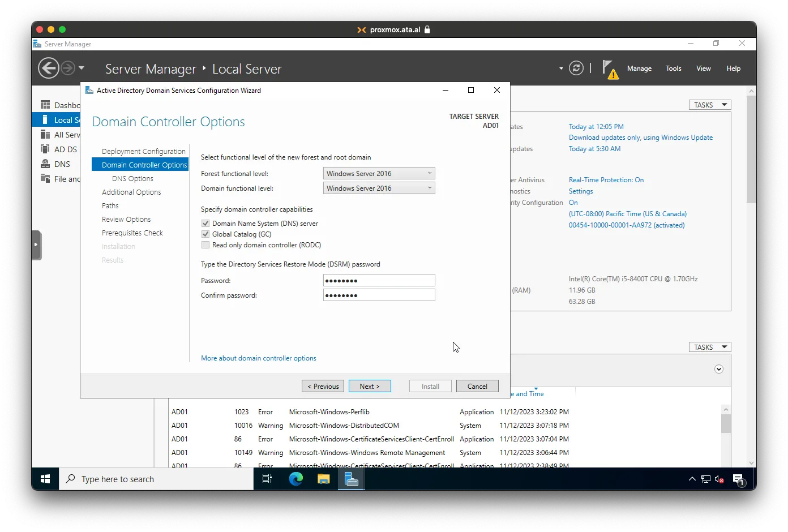Click the side panel expand arrow handle
The width and height of the screenshot is (788, 532).
(37, 245)
